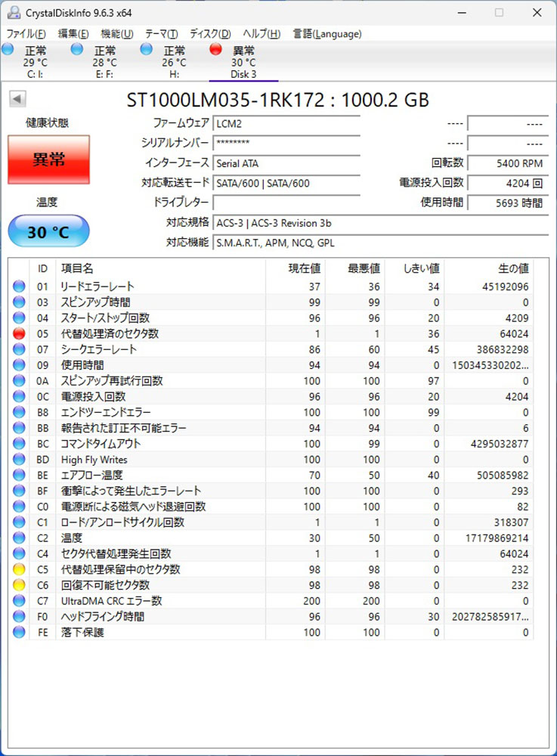Click the 電源投入回数 field showing 4204 回
557x756 pixels.
coord(508,183)
